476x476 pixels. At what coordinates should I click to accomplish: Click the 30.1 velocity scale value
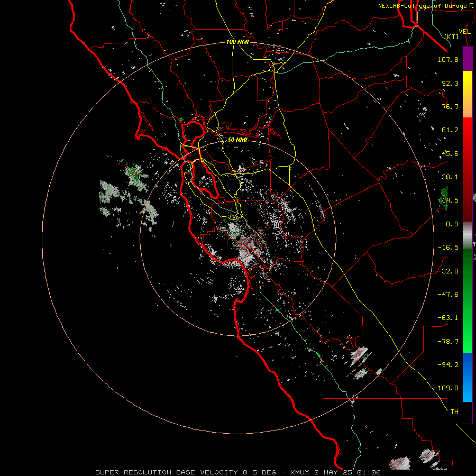pos(450,177)
